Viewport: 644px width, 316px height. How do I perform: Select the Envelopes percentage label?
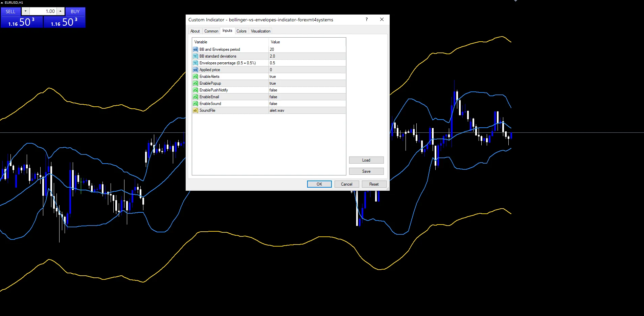[x=228, y=63]
